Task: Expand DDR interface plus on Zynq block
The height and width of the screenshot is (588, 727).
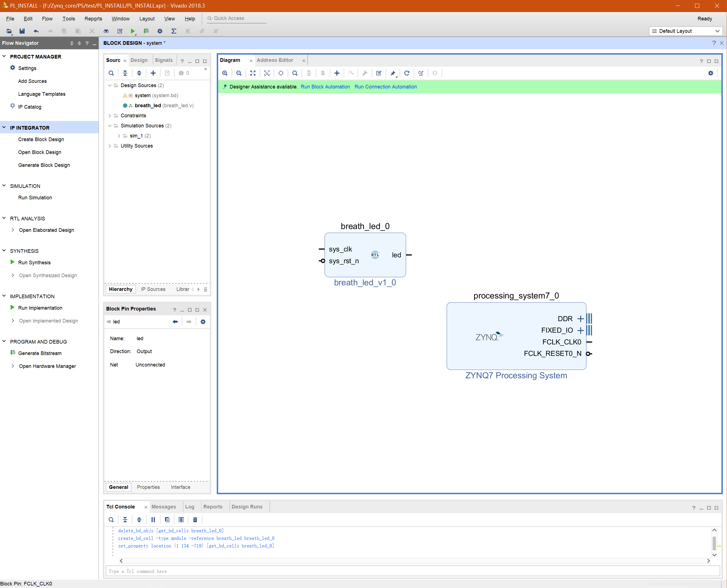Action: pyautogui.click(x=580, y=319)
